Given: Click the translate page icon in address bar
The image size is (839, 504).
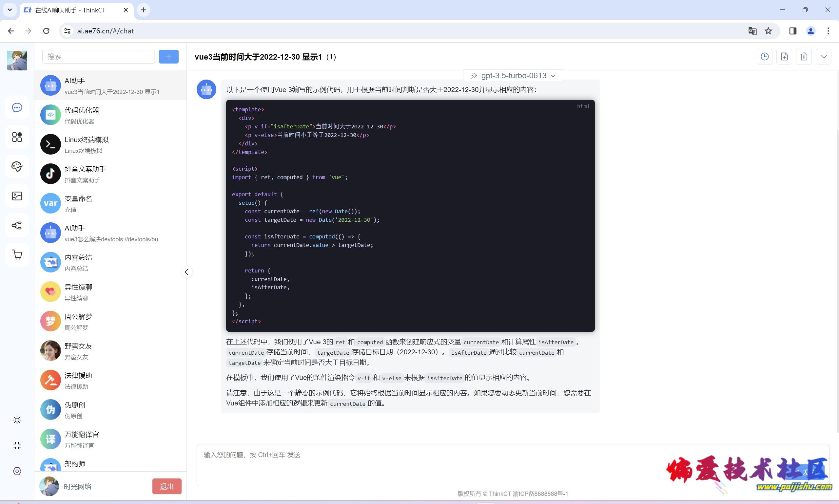Looking at the screenshot, I should click(x=752, y=31).
